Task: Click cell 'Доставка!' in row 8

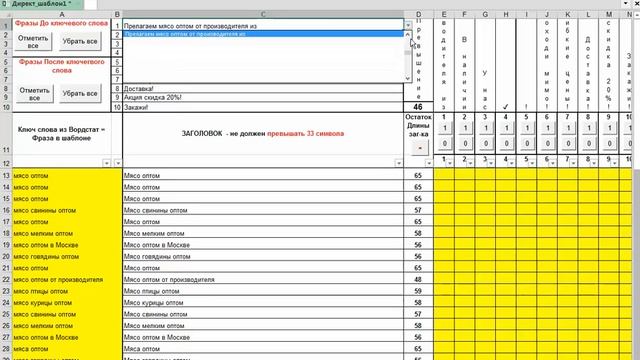Action: click(x=263, y=89)
